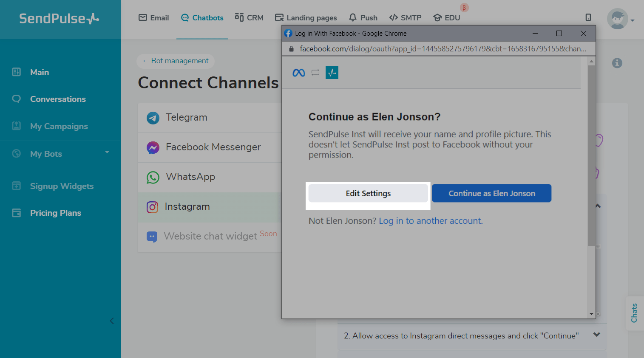Open the Chats side panel tab
The height and width of the screenshot is (358, 644).
tap(634, 313)
